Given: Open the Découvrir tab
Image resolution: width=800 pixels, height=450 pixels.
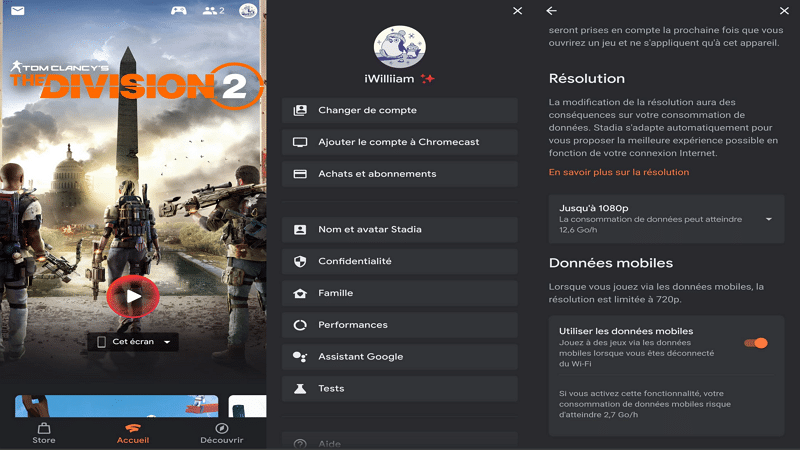Looking at the screenshot, I should coord(221,434).
